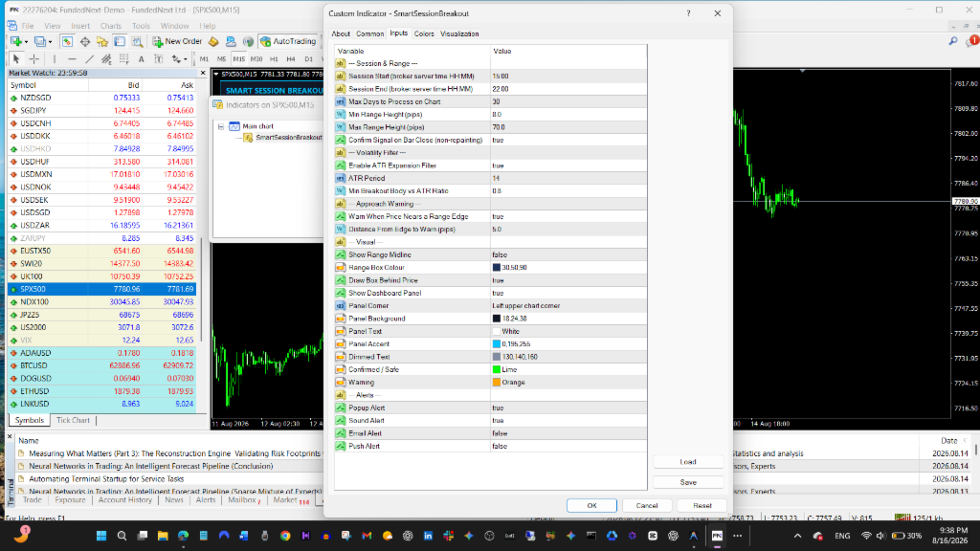Click the Reset button
Viewport: 980px width, 551px height.
pyautogui.click(x=702, y=505)
